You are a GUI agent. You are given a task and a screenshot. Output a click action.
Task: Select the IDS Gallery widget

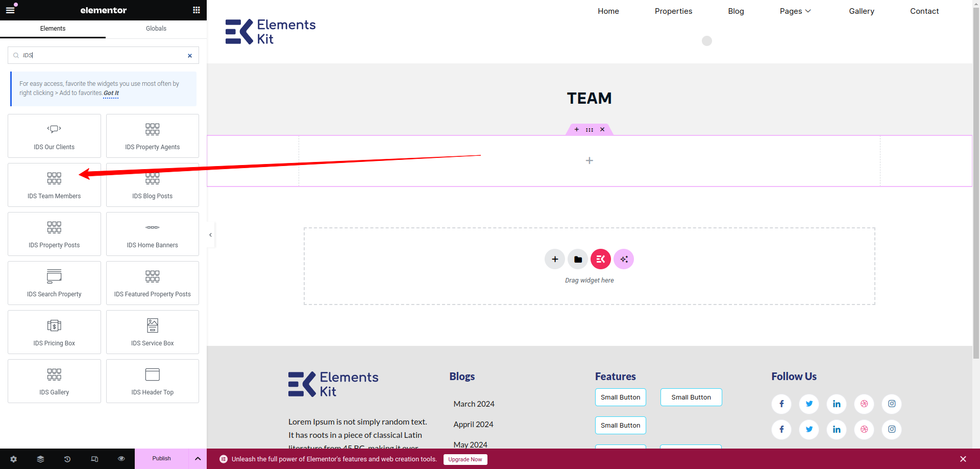pos(54,381)
